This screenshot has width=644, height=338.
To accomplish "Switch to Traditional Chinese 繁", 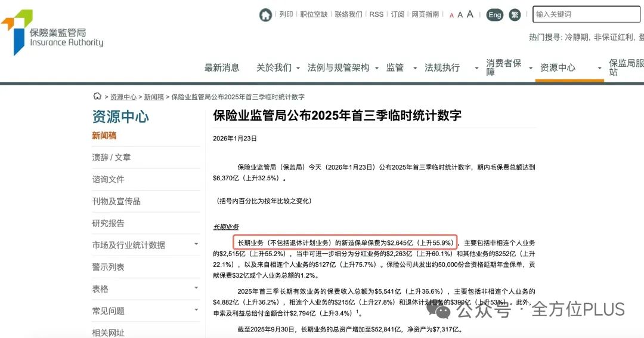I will pyautogui.click(x=515, y=15).
